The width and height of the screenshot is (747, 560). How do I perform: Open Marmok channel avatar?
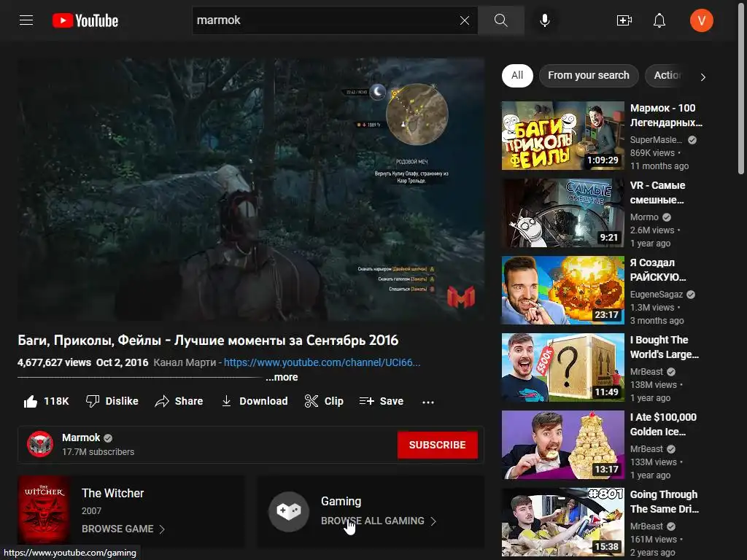point(40,444)
